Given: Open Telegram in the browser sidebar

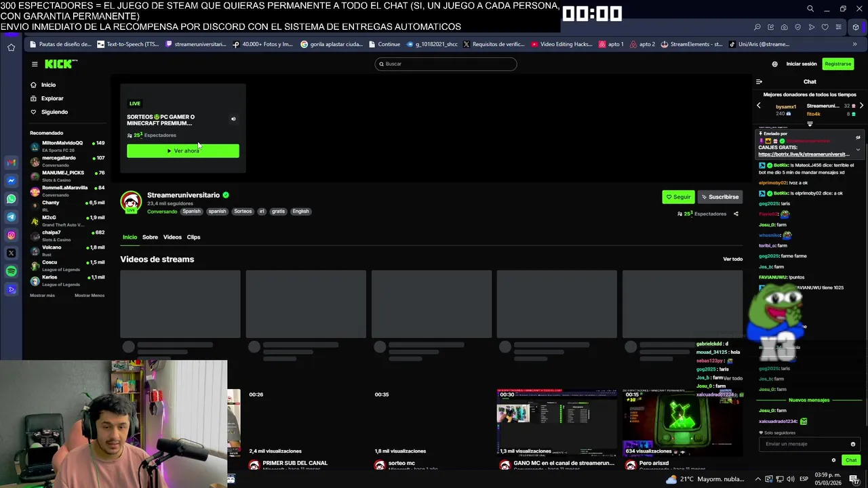Looking at the screenshot, I should pyautogui.click(x=11, y=217).
